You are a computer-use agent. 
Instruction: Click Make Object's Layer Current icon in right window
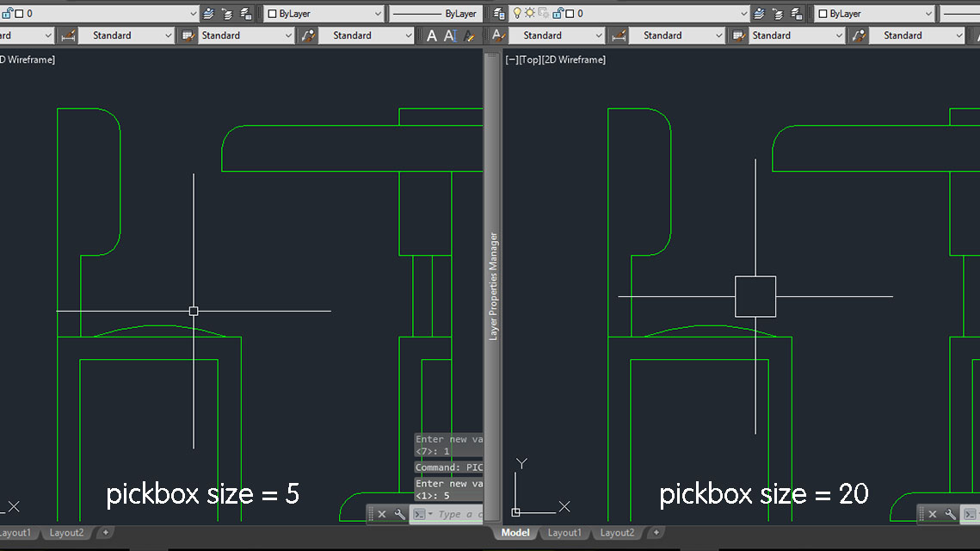[759, 13]
